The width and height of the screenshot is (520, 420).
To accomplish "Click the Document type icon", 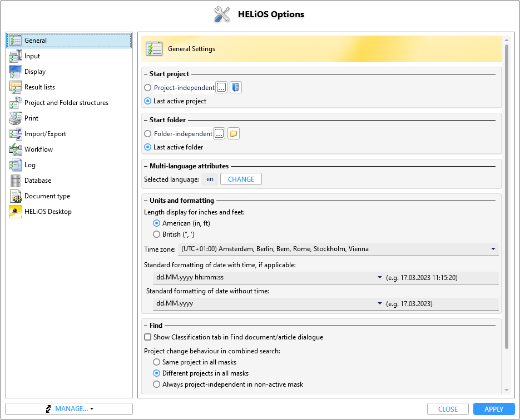I will [15, 196].
